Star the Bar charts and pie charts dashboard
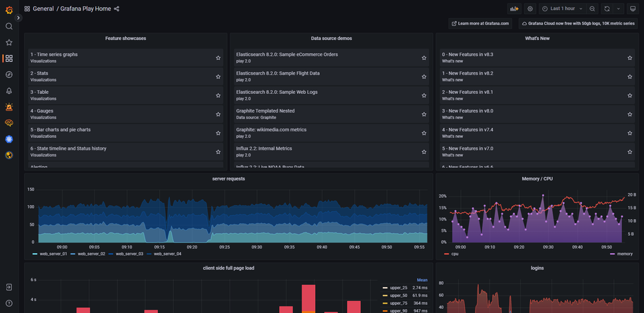644x313 pixels. pyautogui.click(x=218, y=133)
